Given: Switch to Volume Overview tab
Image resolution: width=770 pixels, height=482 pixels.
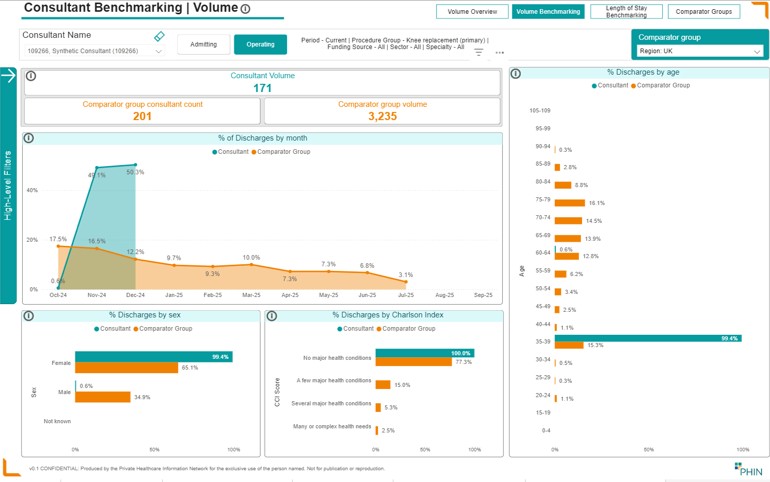Looking at the screenshot, I should 472,12.
